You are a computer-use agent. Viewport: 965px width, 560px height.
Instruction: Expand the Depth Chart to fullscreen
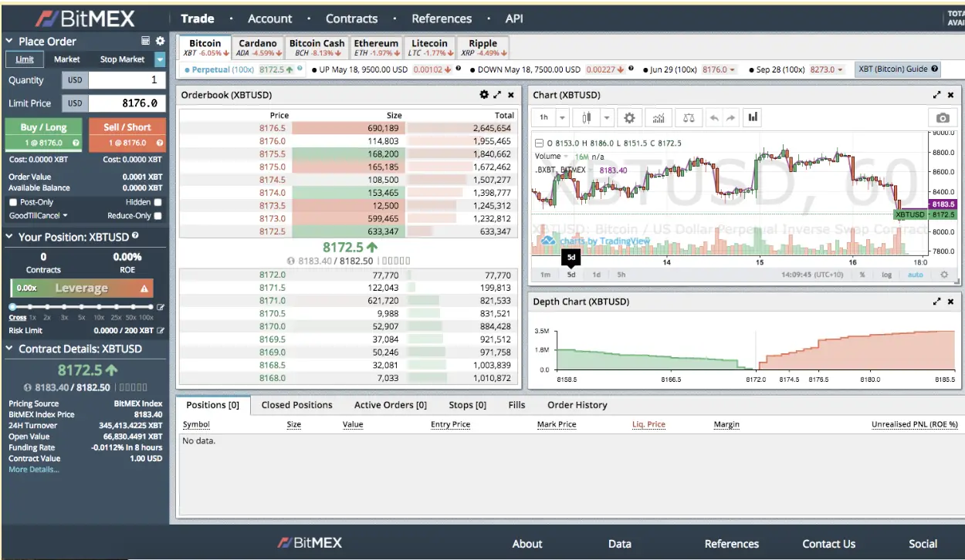click(x=936, y=302)
